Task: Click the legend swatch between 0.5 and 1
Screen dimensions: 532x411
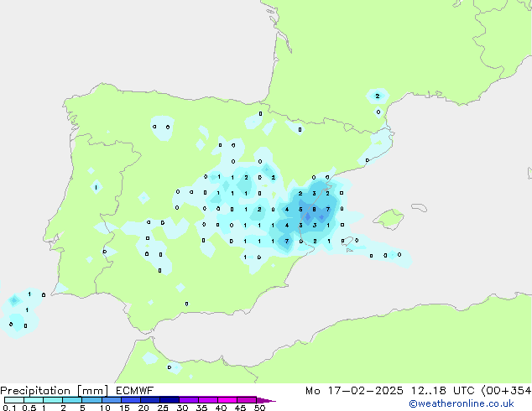Action: [34, 400]
